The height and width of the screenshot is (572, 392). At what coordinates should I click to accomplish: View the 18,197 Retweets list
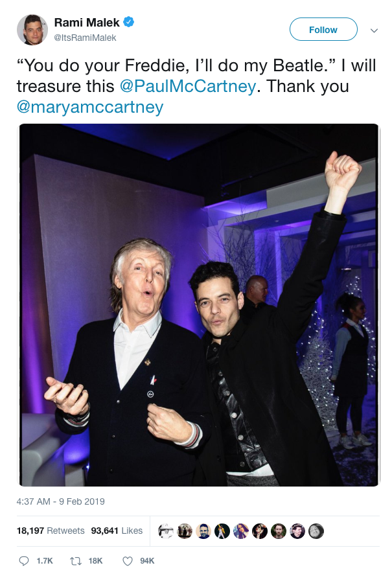tap(51, 531)
